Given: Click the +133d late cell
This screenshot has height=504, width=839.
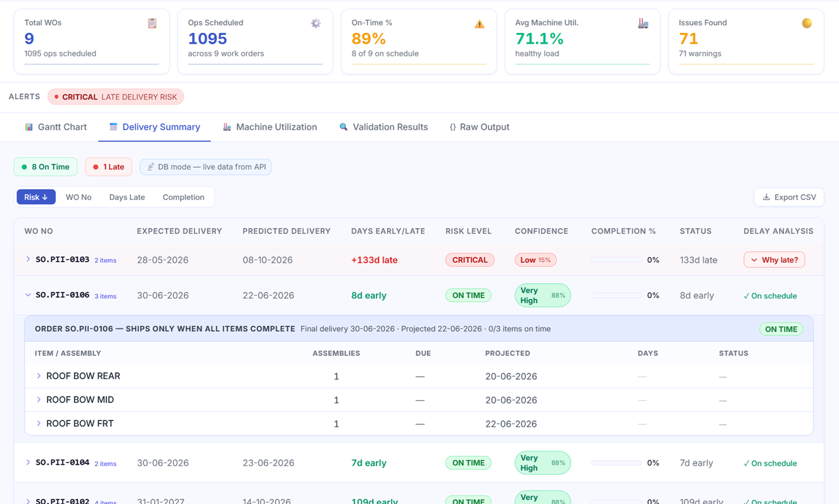Looking at the screenshot, I should [x=375, y=260].
